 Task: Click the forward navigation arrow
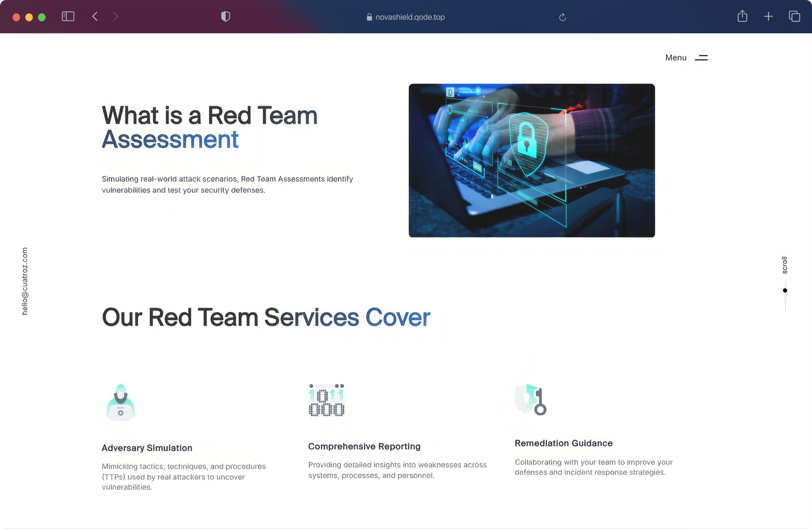point(116,17)
